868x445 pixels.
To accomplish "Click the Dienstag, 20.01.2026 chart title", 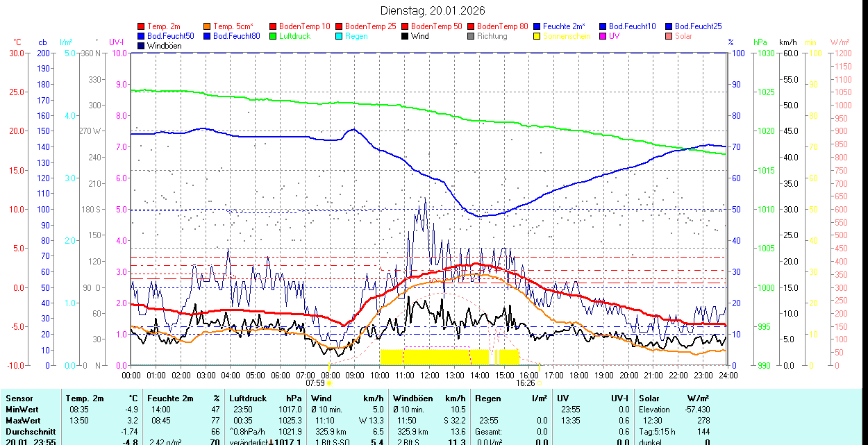I will (x=433, y=10).
